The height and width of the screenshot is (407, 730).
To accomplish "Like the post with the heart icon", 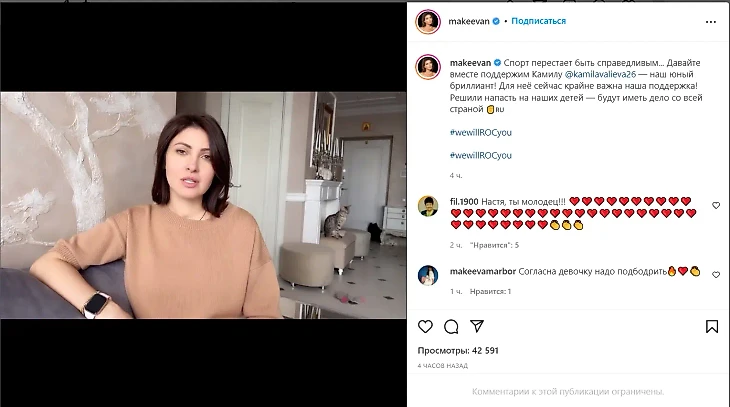I will pyautogui.click(x=425, y=326).
